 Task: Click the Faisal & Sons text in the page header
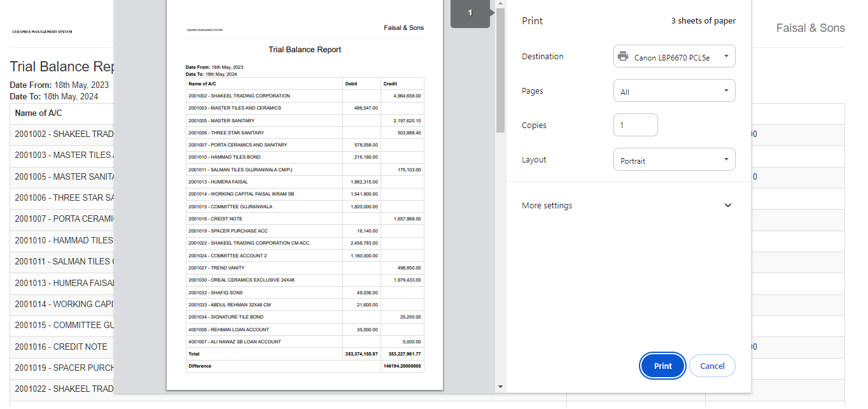[810, 28]
